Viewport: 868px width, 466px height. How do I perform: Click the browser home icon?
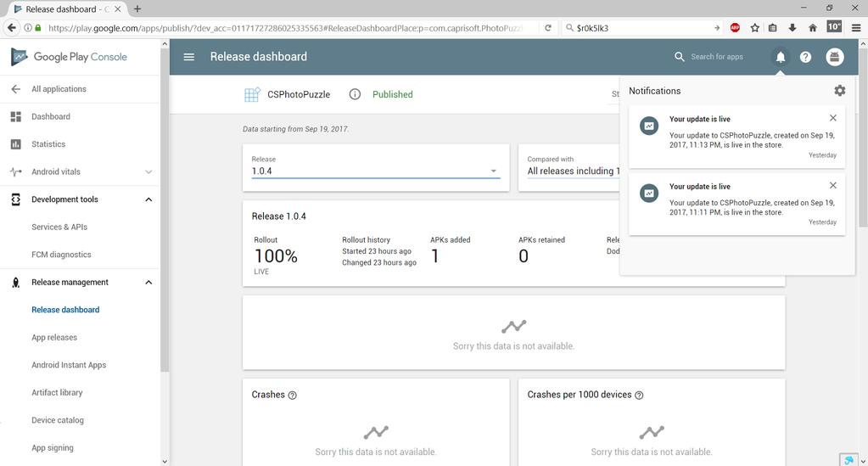coord(813,28)
